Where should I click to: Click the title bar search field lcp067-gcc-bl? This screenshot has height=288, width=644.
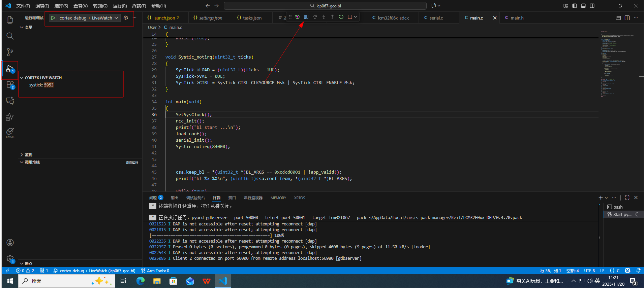[325, 6]
